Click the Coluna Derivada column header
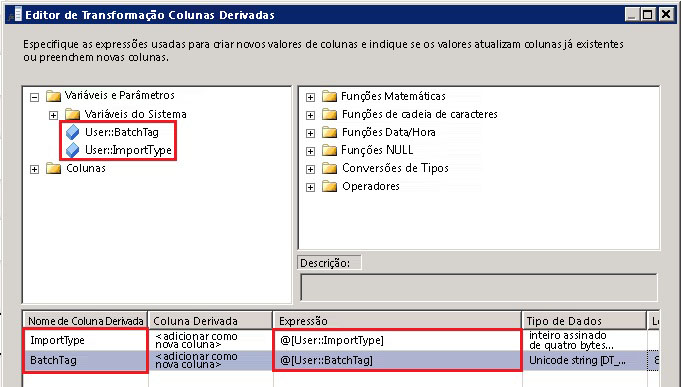Viewport: 681px width, 387px height. (210, 321)
